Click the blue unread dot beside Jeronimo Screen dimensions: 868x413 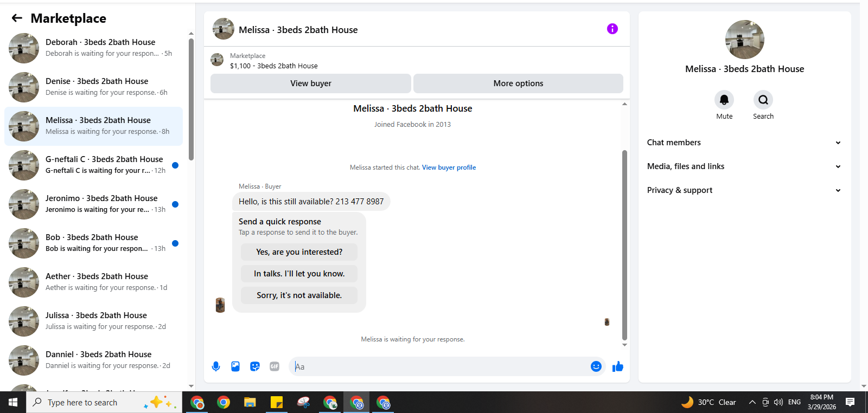tap(175, 204)
